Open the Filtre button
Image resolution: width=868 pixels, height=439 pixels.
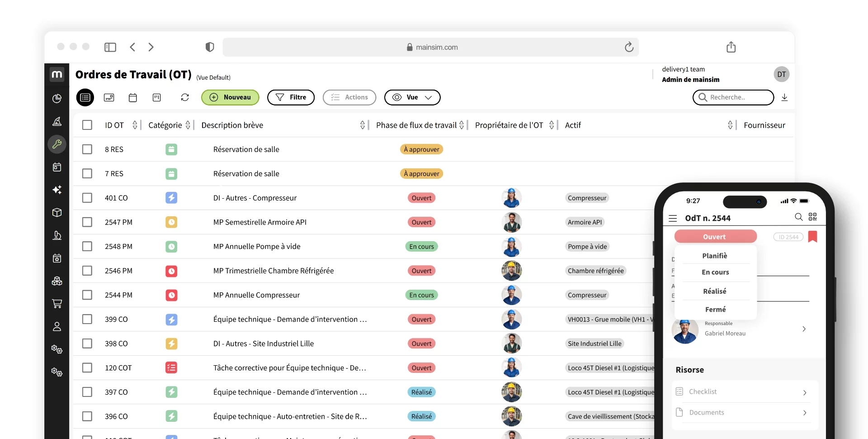click(x=291, y=97)
